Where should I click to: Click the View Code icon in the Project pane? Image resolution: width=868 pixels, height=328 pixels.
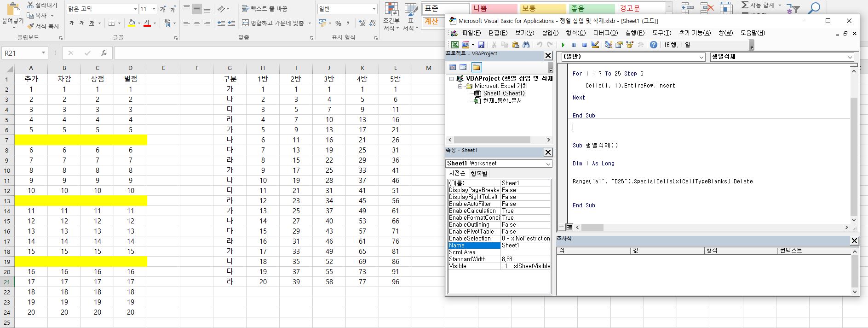point(453,67)
